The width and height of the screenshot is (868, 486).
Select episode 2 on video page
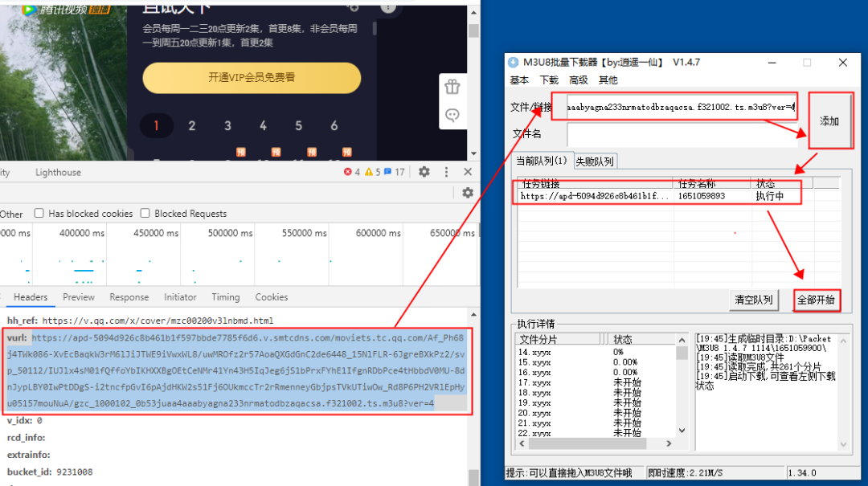[191, 125]
